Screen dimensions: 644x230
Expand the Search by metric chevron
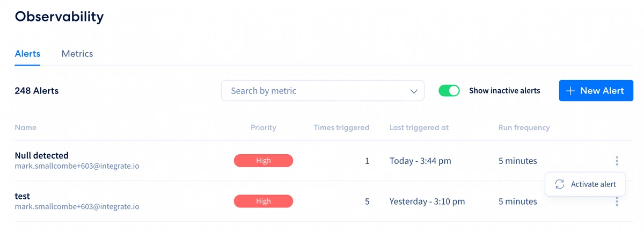(x=414, y=91)
